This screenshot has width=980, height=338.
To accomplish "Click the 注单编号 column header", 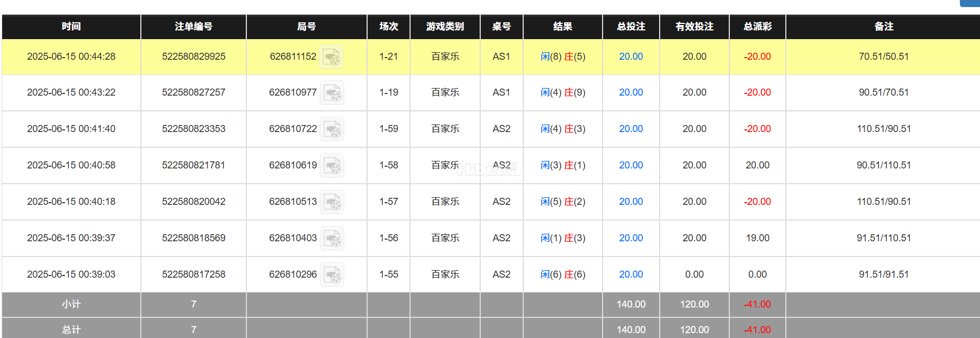I will point(194,27).
